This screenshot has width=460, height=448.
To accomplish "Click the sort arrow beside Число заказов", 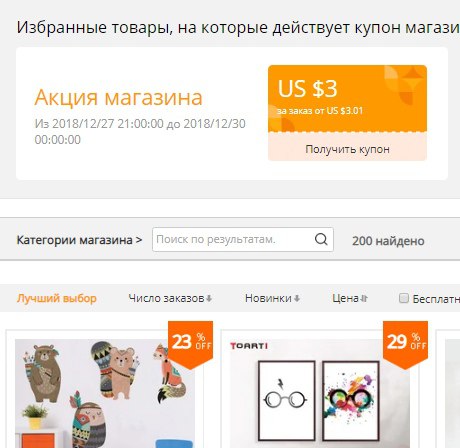I will click(x=209, y=298).
